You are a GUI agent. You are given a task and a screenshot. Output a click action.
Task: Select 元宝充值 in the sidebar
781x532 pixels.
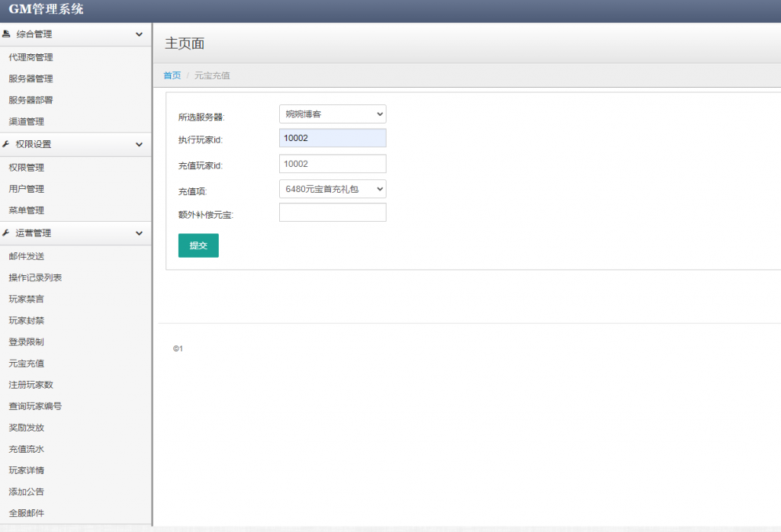coord(27,364)
